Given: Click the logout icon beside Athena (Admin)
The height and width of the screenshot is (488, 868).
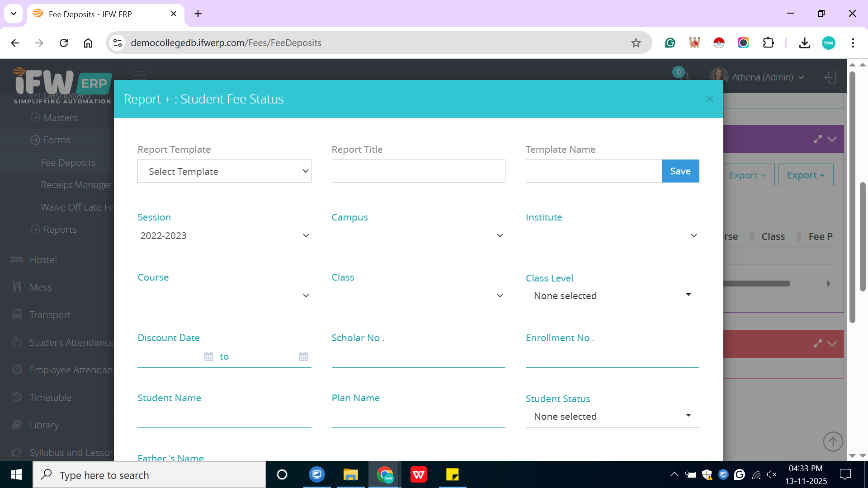Looking at the screenshot, I should (830, 77).
